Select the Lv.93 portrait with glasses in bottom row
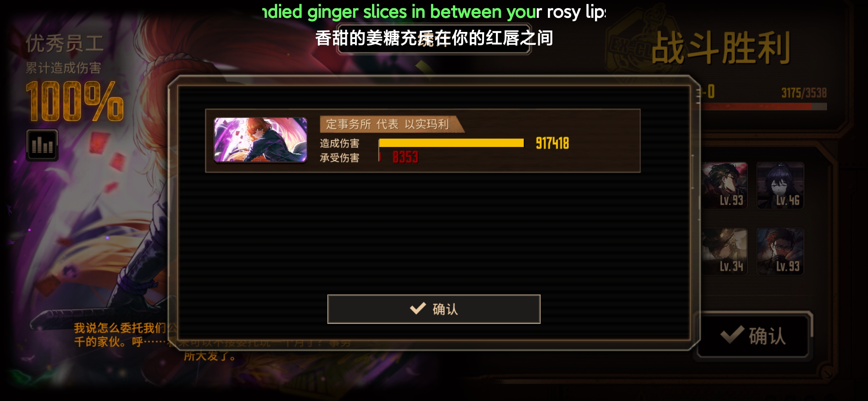Screen dimensions: 868x401 click(x=780, y=251)
